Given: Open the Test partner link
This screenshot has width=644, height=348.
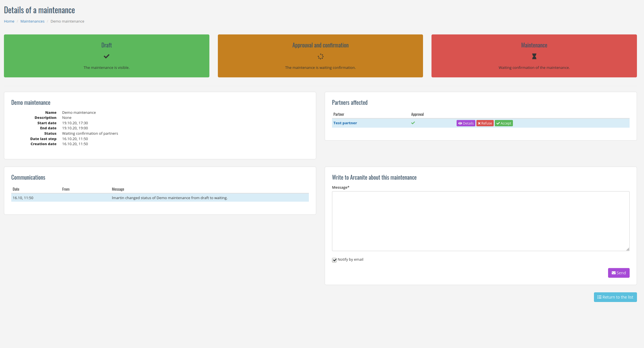Looking at the screenshot, I should [x=345, y=123].
